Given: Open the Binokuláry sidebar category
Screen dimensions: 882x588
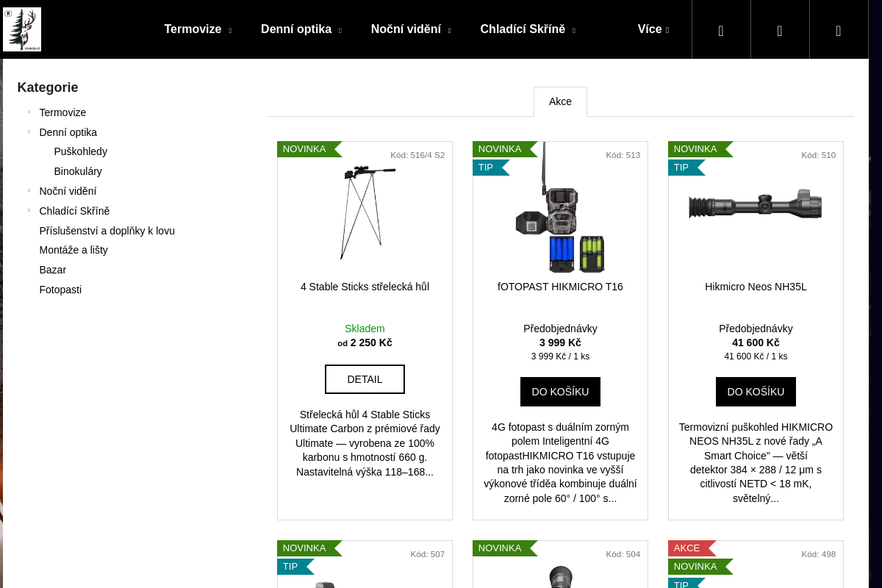Looking at the screenshot, I should [78, 171].
